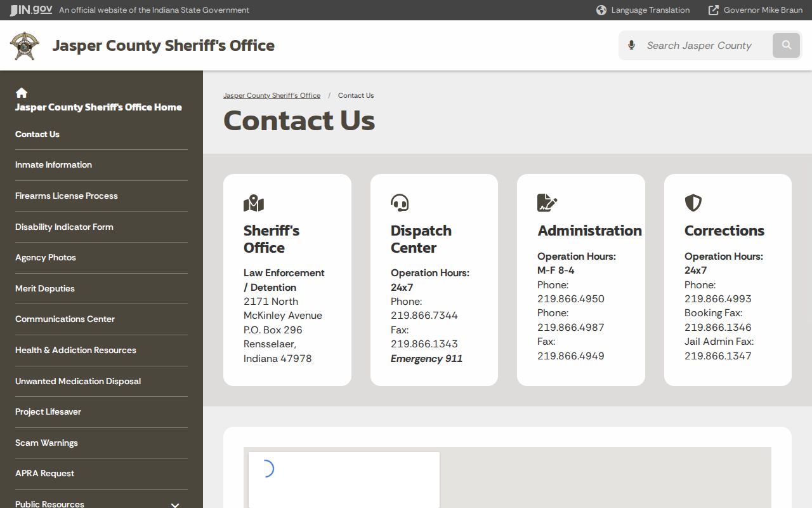Screen dimensions: 812x508
Task: Click administration fax 219.866.4949
Action: point(570,356)
